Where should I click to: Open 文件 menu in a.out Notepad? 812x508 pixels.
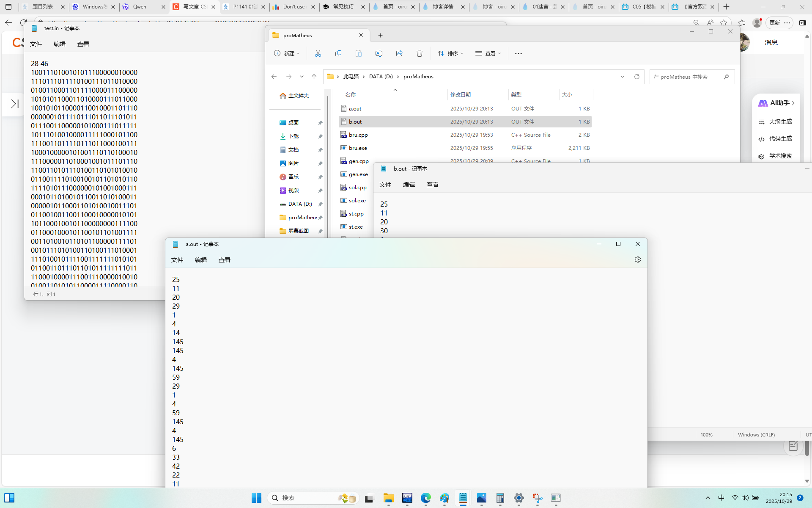pos(177,260)
